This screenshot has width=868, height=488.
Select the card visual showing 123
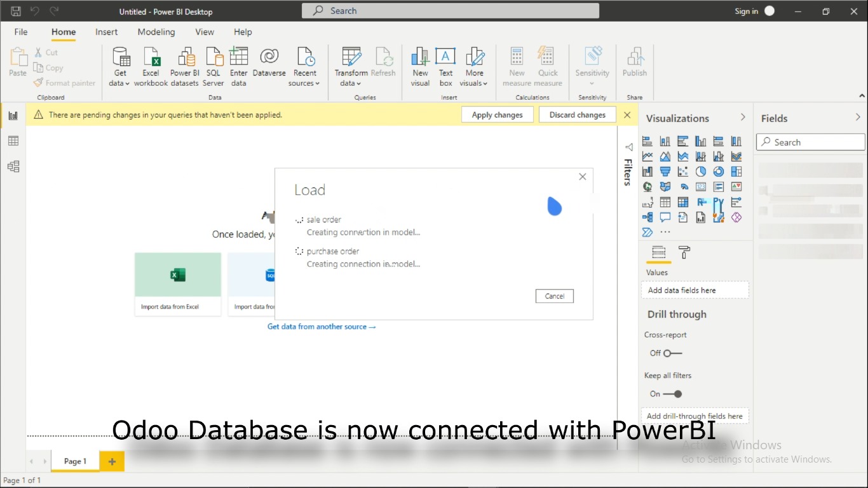click(x=701, y=187)
